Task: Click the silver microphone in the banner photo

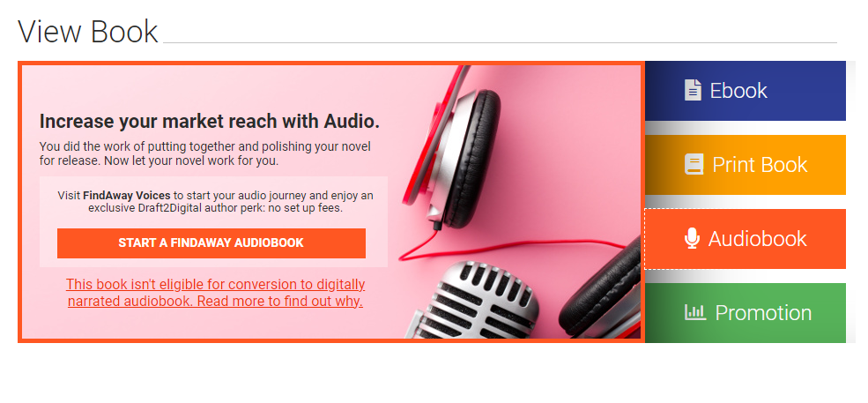Action: (476, 301)
